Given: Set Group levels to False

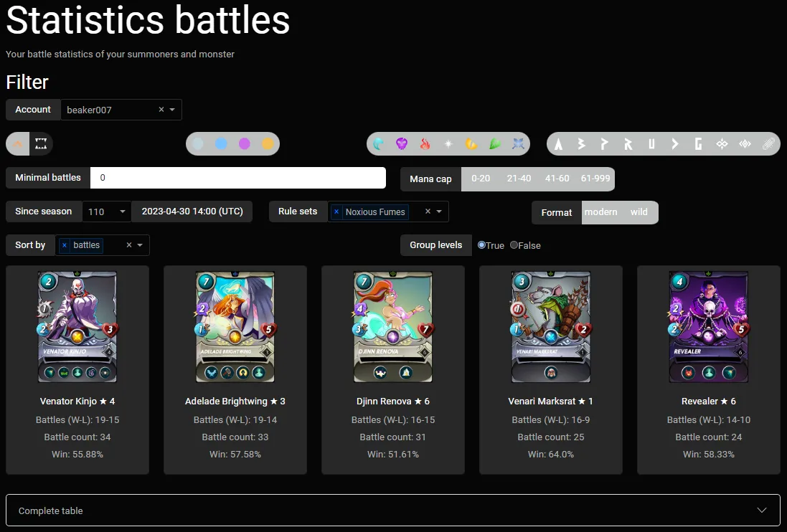Looking at the screenshot, I should click(514, 245).
